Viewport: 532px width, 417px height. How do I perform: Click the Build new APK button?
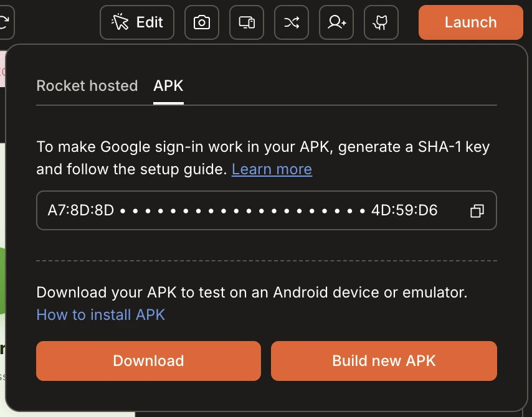[383, 360]
